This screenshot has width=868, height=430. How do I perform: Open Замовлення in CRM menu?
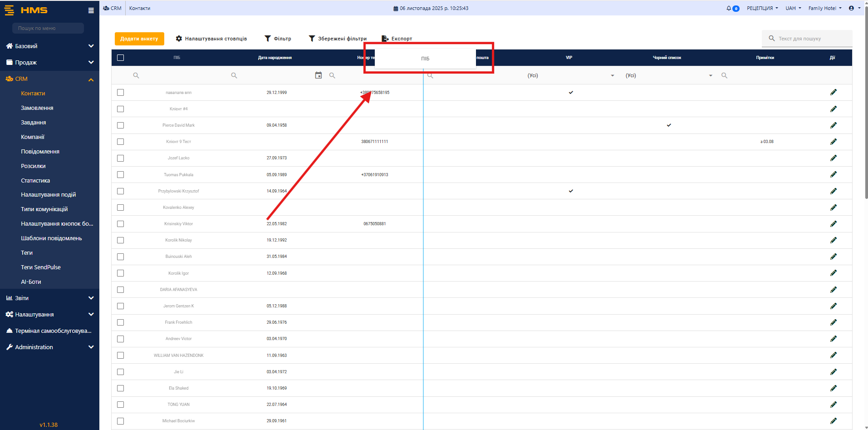(37, 108)
